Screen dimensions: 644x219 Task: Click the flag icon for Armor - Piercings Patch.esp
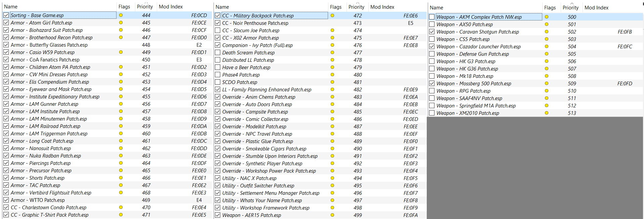click(121, 163)
